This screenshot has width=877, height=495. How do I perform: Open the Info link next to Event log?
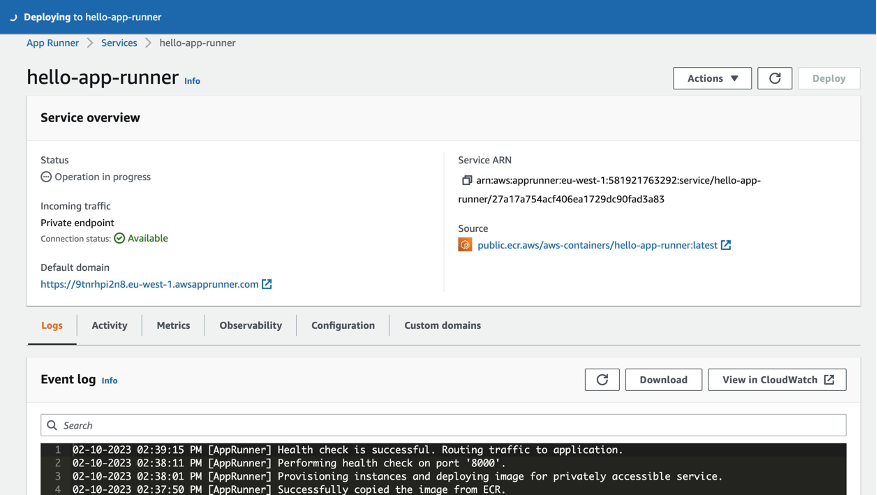tap(110, 380)
